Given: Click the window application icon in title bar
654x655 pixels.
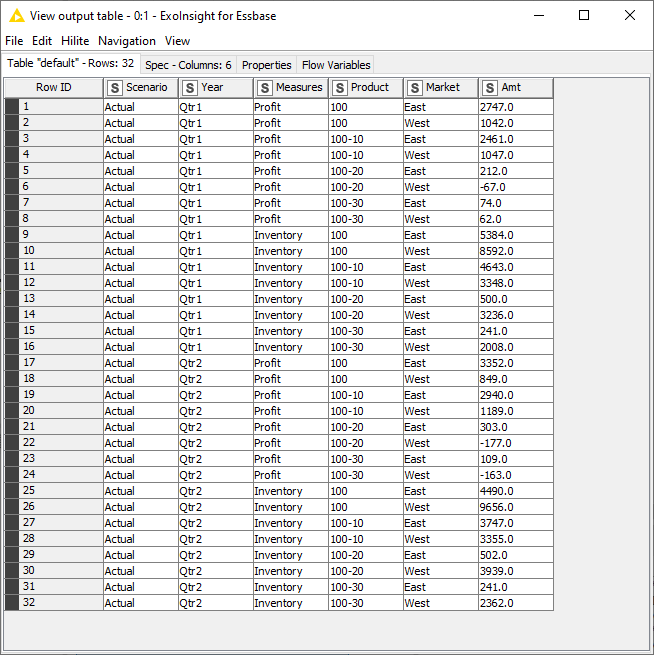Looking at the screenshot, I should 15,15.
